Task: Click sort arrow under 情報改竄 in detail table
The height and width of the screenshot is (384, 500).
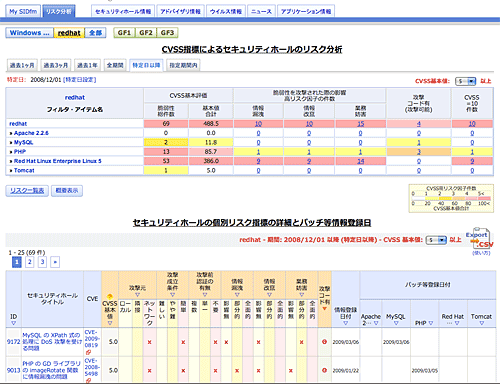Action: click(x=269, y=295)
